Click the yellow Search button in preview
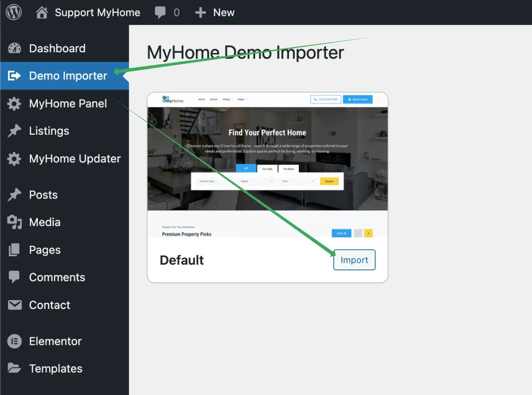 pos(329,181)
